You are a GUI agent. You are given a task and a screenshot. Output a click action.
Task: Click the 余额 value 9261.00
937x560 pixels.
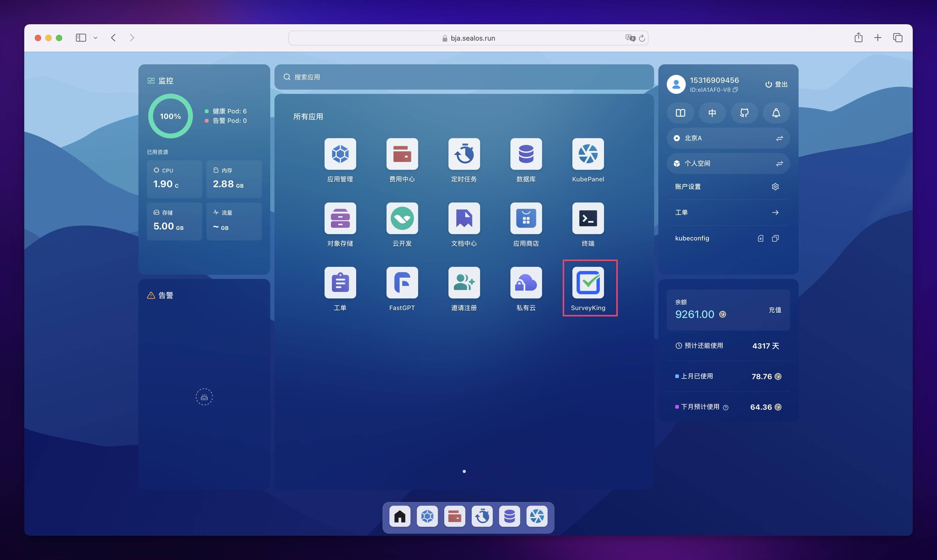694,314
